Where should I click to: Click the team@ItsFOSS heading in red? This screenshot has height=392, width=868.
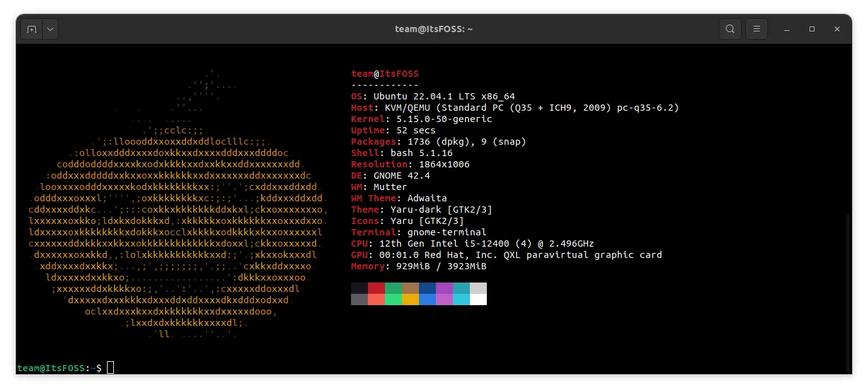(x=384, y=74)
